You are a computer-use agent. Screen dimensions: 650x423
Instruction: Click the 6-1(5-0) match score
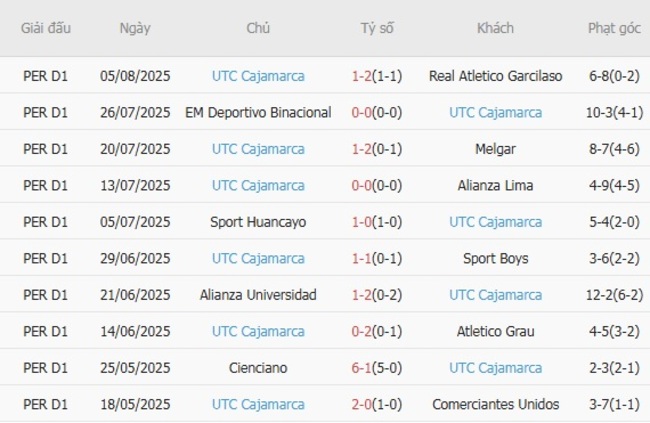click(x=377, y=368)
